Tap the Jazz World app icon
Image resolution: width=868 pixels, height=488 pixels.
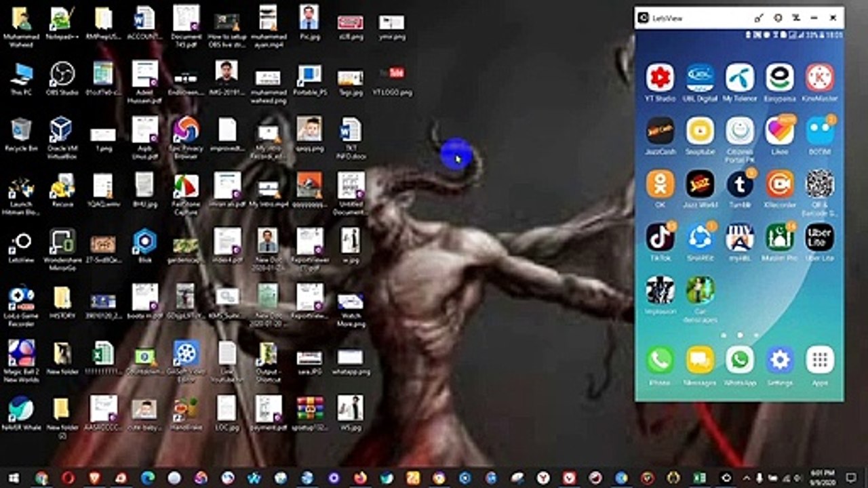coord(700,184)
